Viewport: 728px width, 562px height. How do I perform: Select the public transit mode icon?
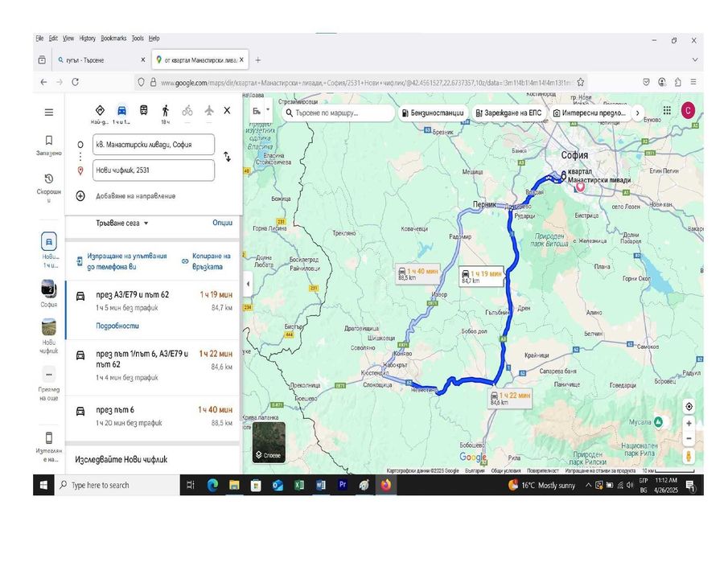click(144, 110)
